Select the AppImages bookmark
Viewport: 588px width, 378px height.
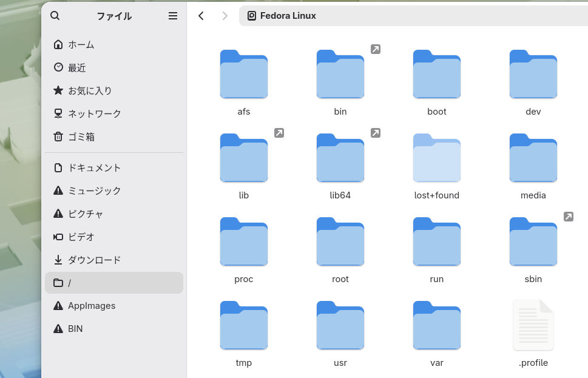click(114, 306)
